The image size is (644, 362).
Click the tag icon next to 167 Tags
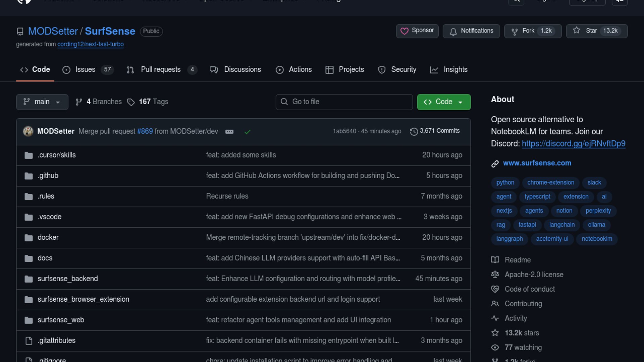(131, 102)
